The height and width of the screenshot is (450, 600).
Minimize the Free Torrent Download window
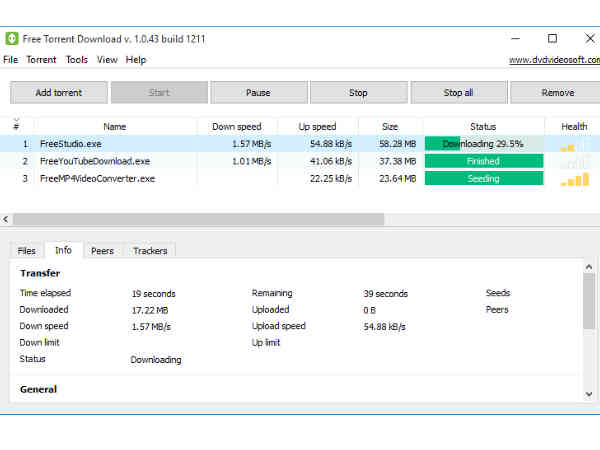515,38
